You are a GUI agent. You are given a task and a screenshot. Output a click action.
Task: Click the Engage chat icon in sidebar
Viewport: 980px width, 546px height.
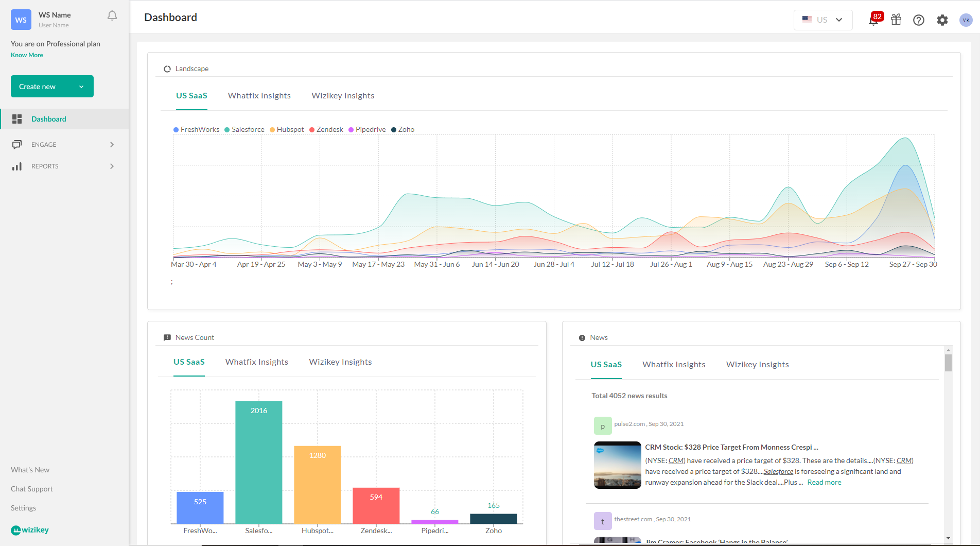(17, 145)
